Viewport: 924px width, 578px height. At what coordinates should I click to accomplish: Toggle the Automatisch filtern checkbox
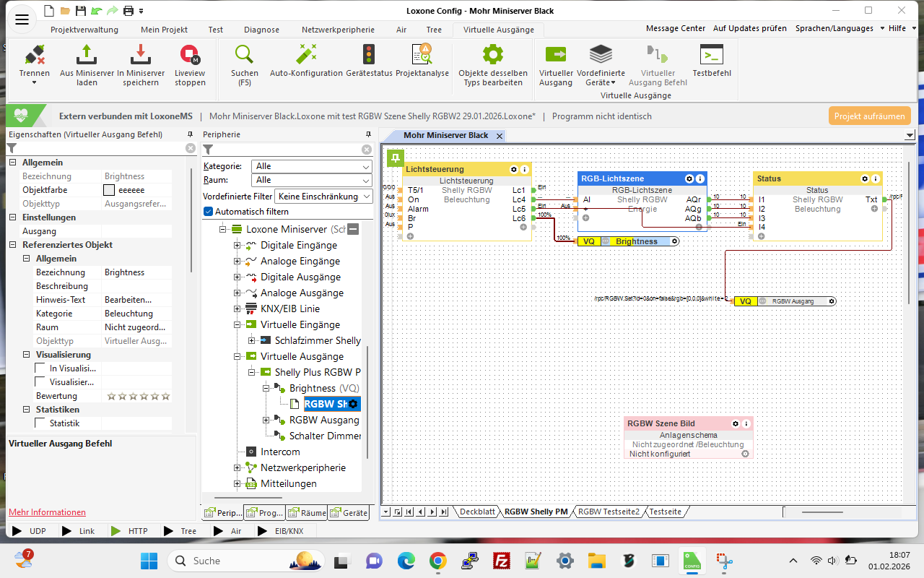point(209,212)
